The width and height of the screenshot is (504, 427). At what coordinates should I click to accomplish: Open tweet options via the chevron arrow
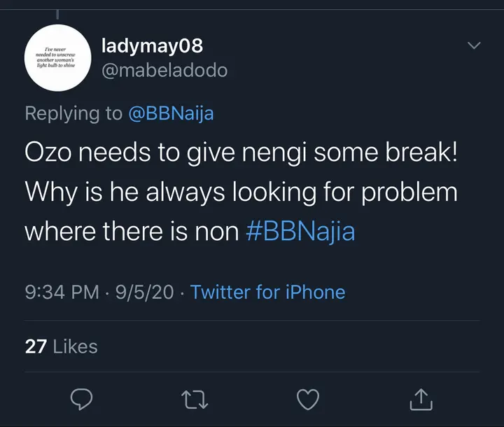click(474, 46)
